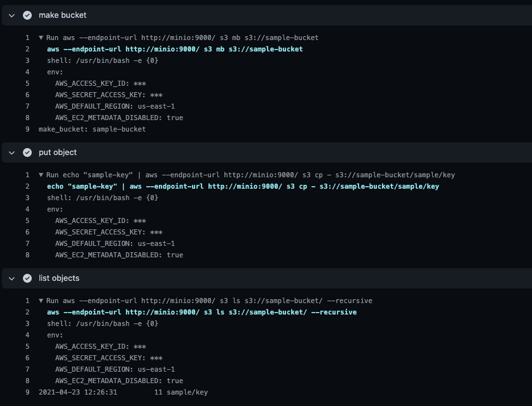Click 'AWS_EC2_METADATA_DISABLED: true' in put object
This screenshot has height=406, width=532.
point(119,255)
